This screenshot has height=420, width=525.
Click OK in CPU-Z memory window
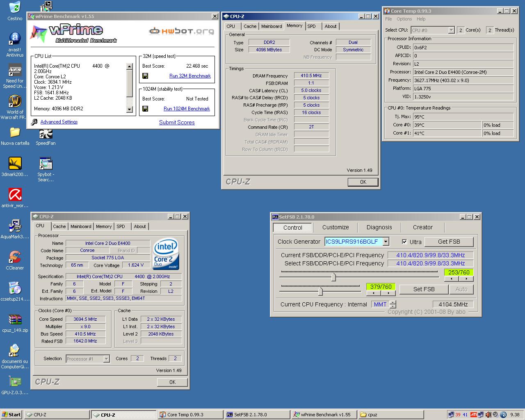[363, 182]
